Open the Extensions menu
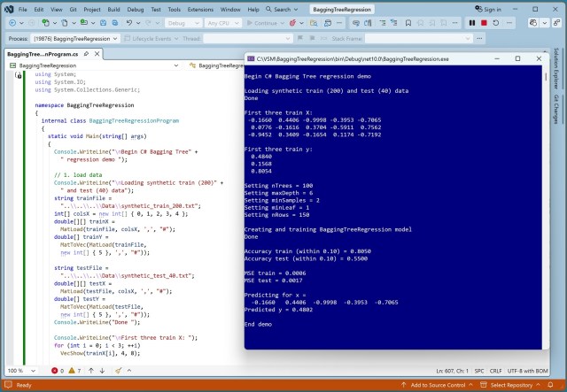 [200, 10]
